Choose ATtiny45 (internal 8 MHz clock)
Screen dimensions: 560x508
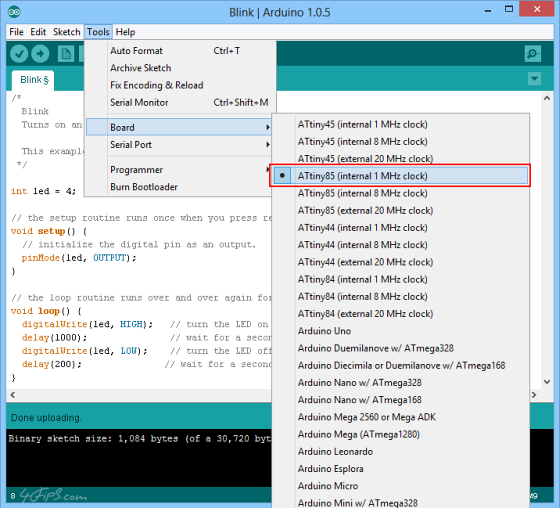400,141
